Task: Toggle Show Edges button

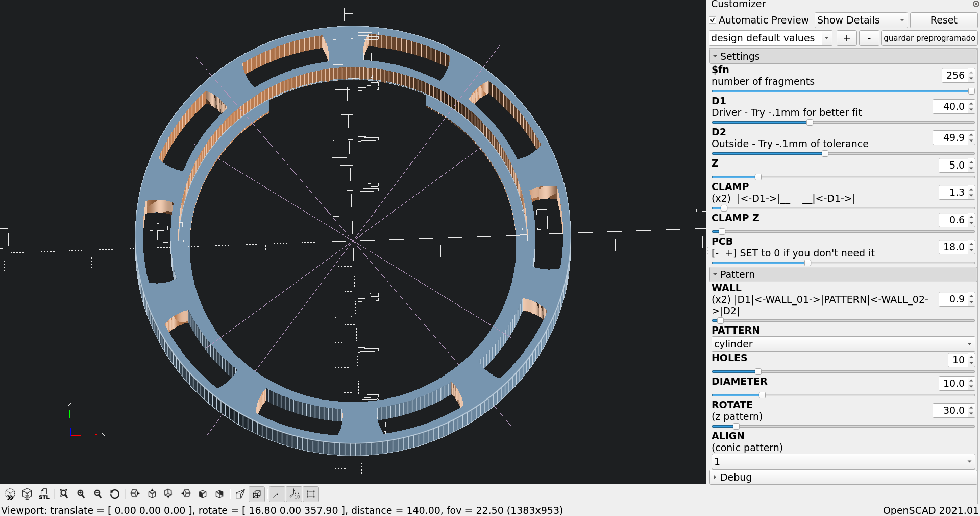Action: pyautogui.click(x=311, y=494)
